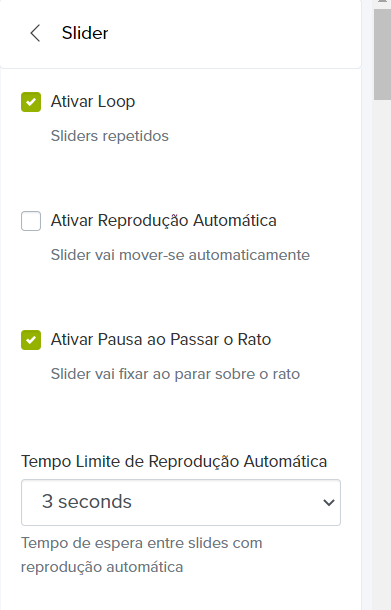Open the 3 seconds timeout dropdown

tap(181, 502)
